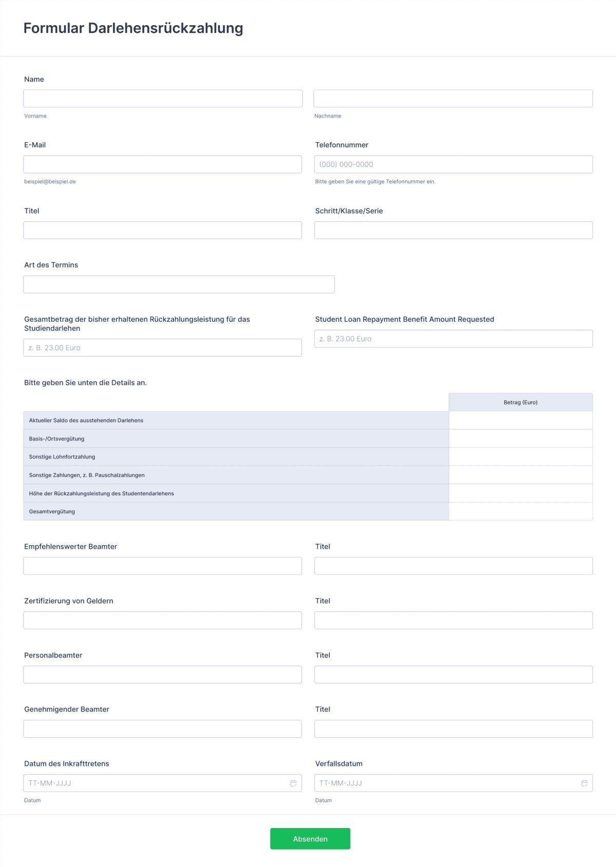Click the Absenden button

click(310, 838)
